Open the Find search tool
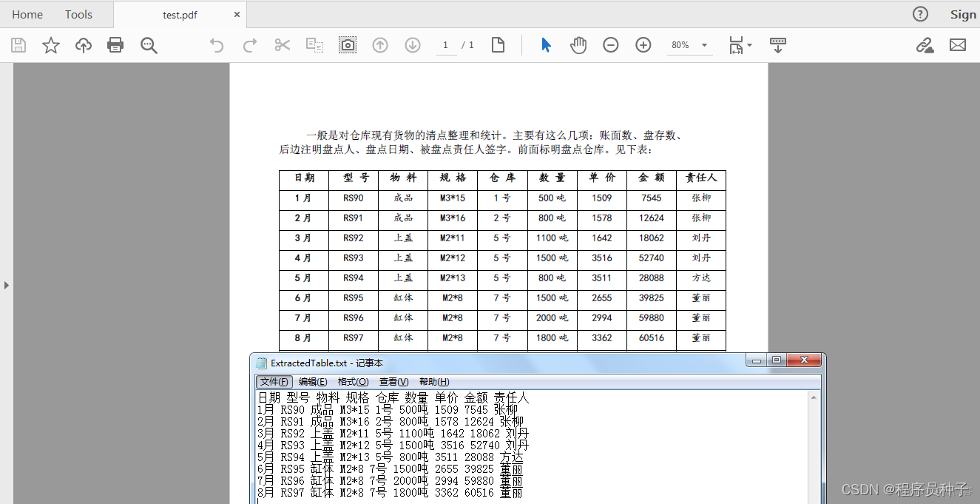 point(149,45)
